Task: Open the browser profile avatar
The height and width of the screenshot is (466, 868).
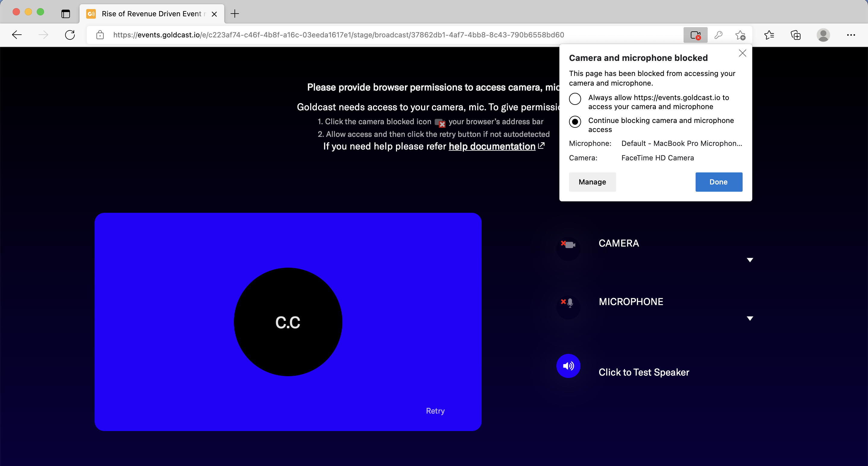Action: click(823, 35)
